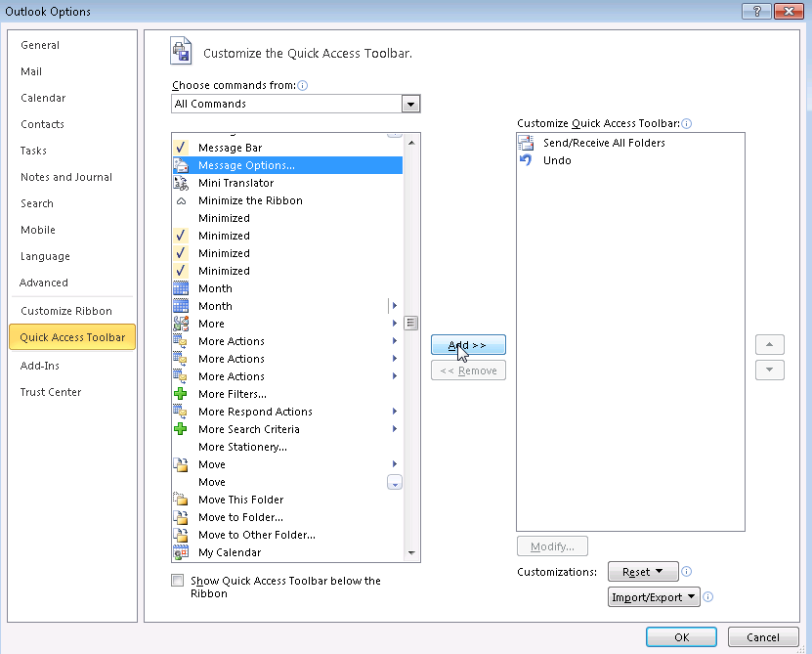Select Send/Receive All Folders in toolbar list
The width and height of the screenshot is (812, 654).
tap(630, 143)
